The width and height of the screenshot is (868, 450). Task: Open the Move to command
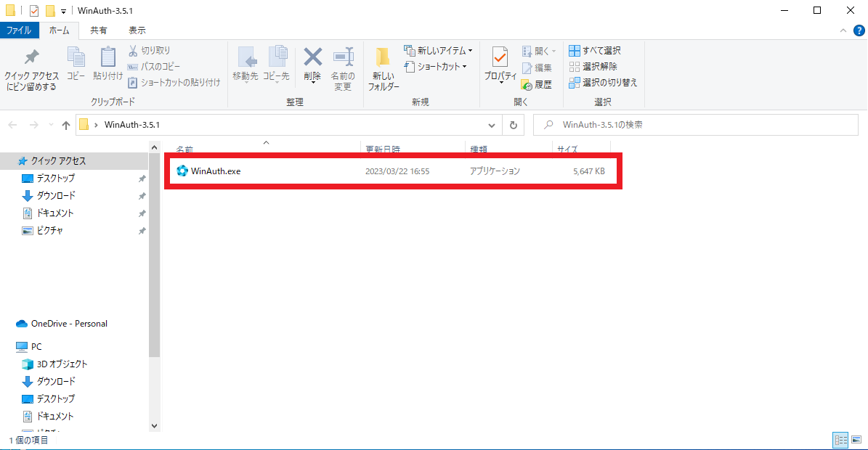(246, 65)
